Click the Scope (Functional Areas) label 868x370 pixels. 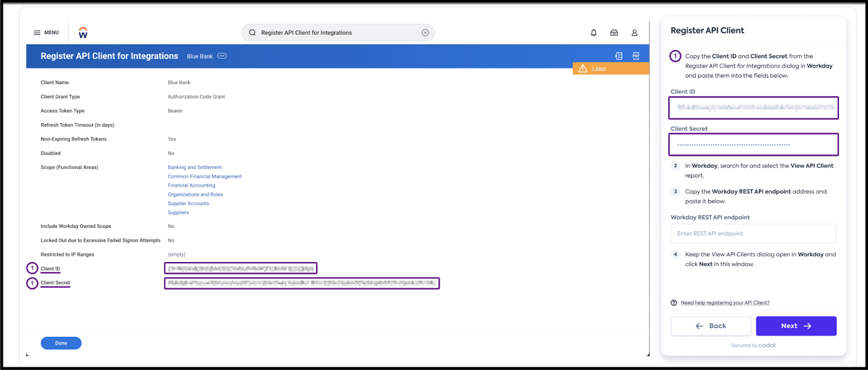(x=69, y=167)
